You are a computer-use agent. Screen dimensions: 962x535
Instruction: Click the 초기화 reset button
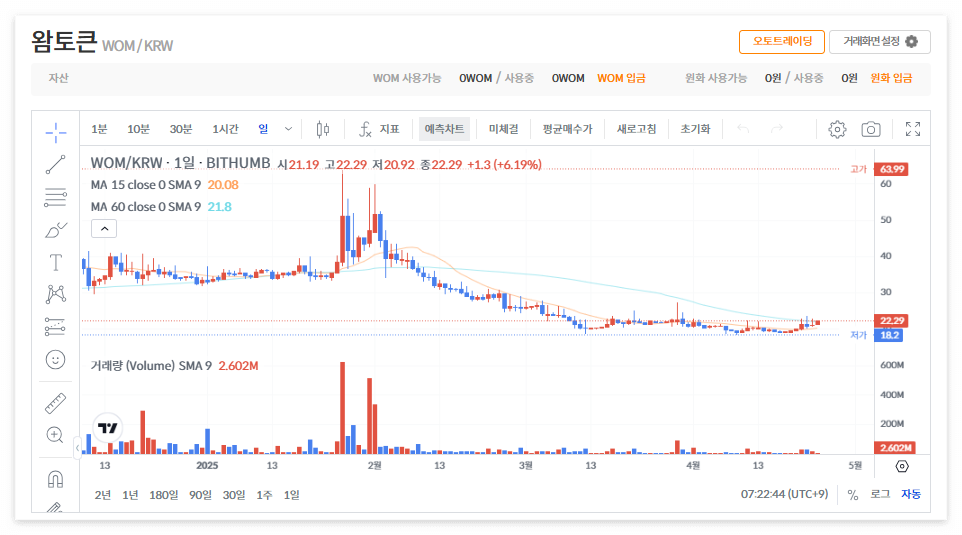coord(695,129)
